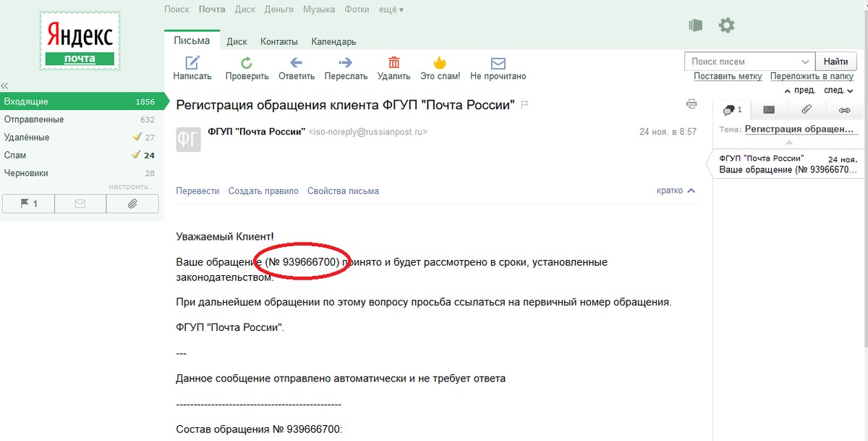
Task: Click the Написать compose icon
Action: pyautogui.click(x=192, y=62)
